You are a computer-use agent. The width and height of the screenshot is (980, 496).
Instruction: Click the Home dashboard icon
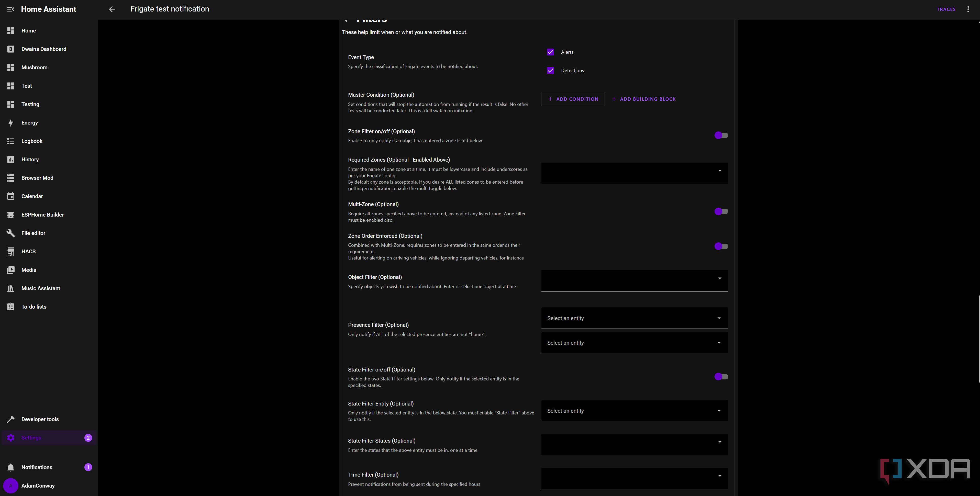click(x=11, y=30)
